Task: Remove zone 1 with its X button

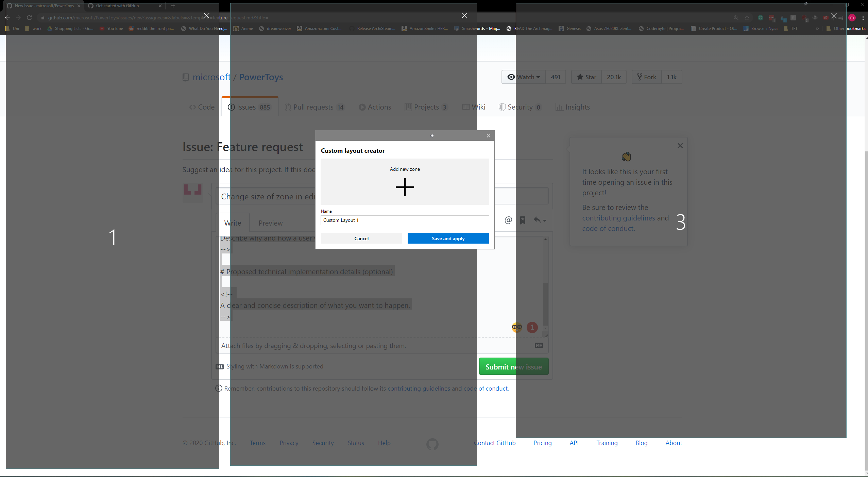Action: tap(206, 16)
